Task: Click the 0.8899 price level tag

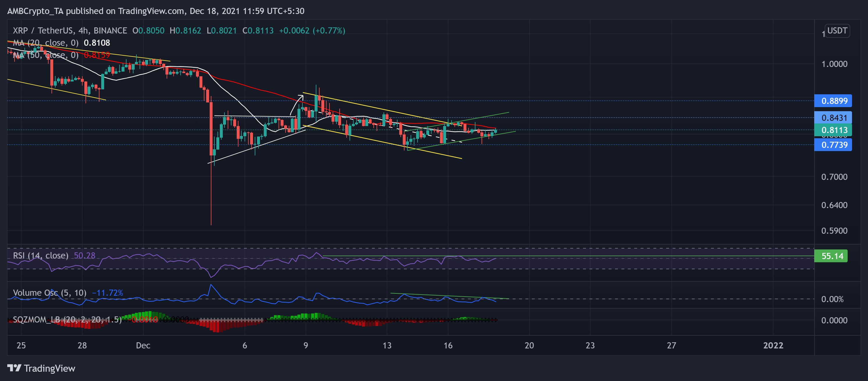Action: click(833, 101)
